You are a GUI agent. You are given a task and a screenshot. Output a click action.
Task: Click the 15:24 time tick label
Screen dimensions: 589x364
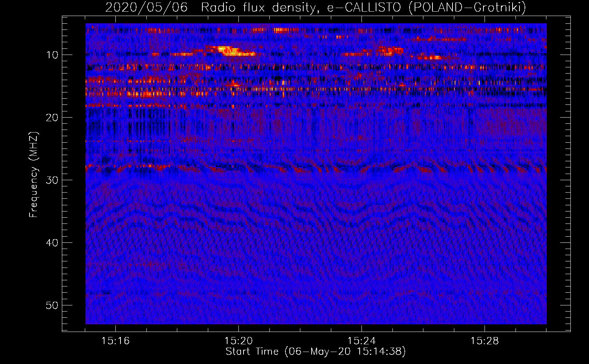(361, 341)
